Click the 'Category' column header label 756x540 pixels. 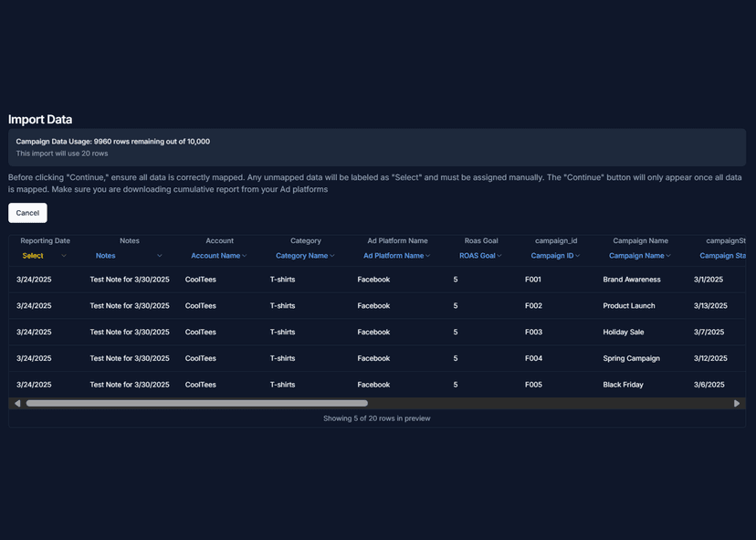click(x=306, y=241)
